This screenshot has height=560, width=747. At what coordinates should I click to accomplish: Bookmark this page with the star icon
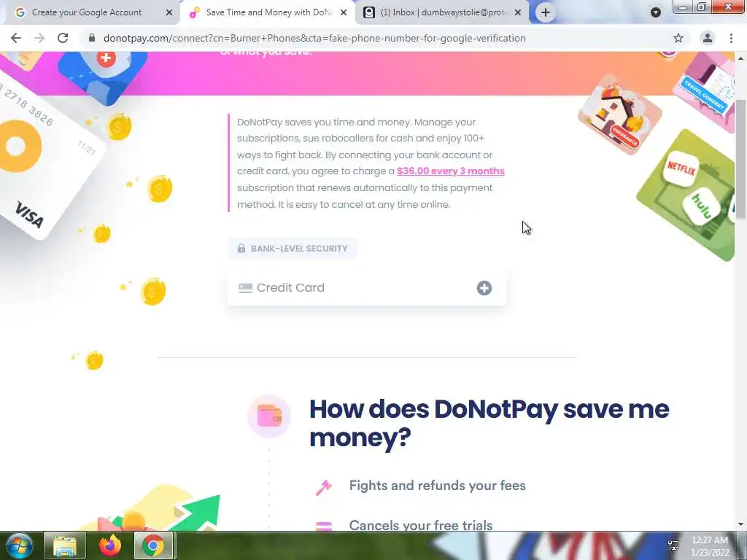point(678,38)
